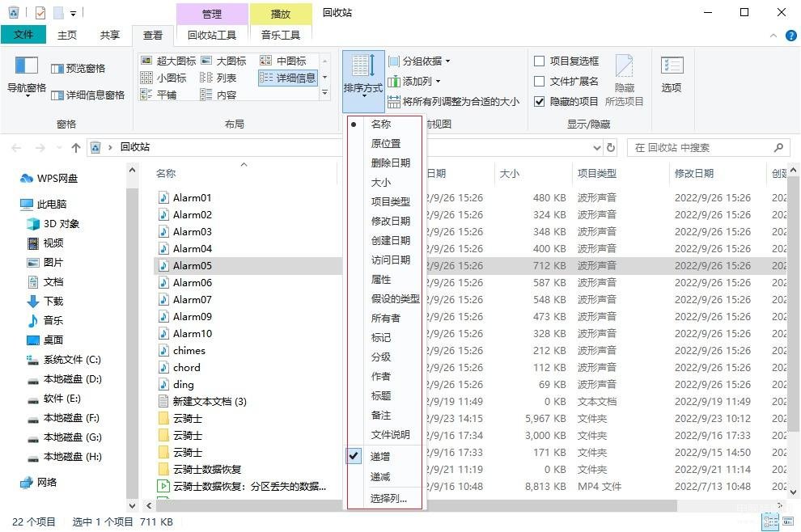The height and width of the screenshot is (532, 801).
Task: Switch to Tiles (平铺) layout
Action: 159,95
